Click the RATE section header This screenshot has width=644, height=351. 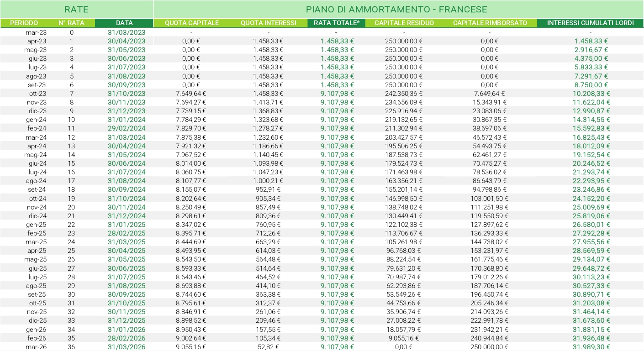(x=76, y=9)
